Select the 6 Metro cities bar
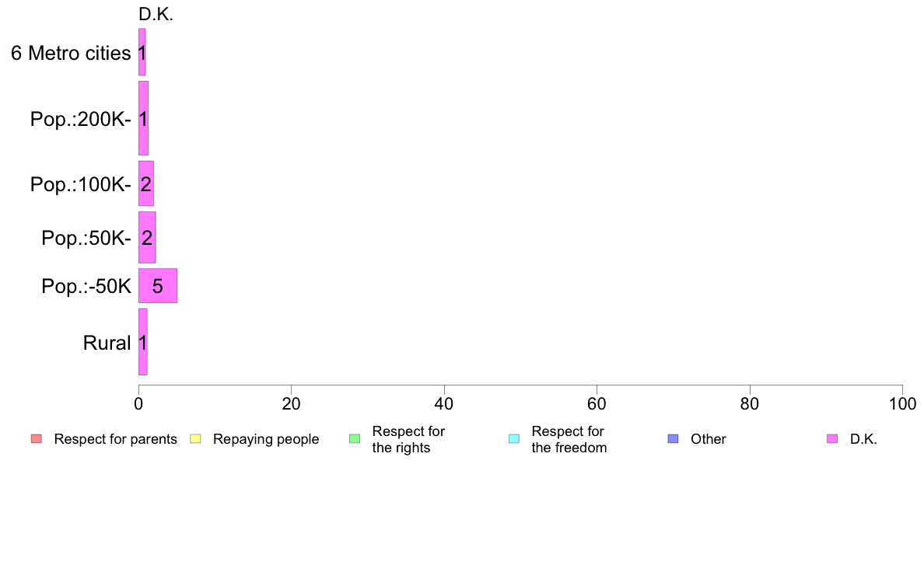The image size is (924, 572). pos(142,52)
